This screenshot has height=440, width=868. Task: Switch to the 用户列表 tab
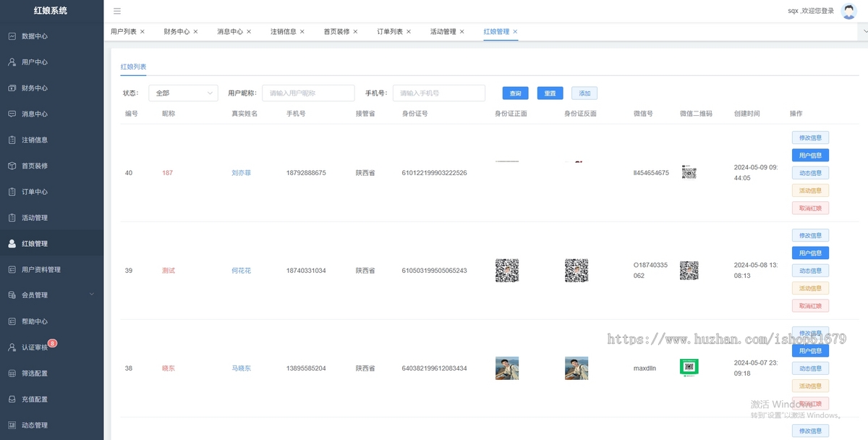coord(123,32)
